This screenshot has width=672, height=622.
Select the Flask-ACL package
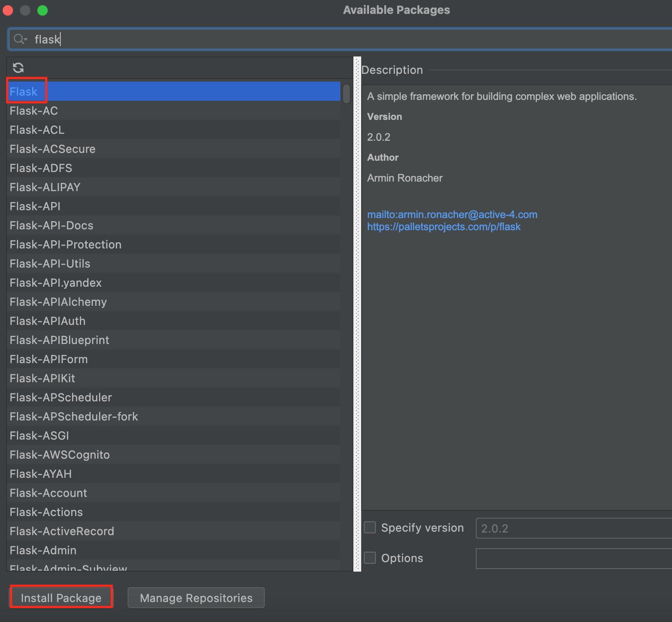(174, 130)
